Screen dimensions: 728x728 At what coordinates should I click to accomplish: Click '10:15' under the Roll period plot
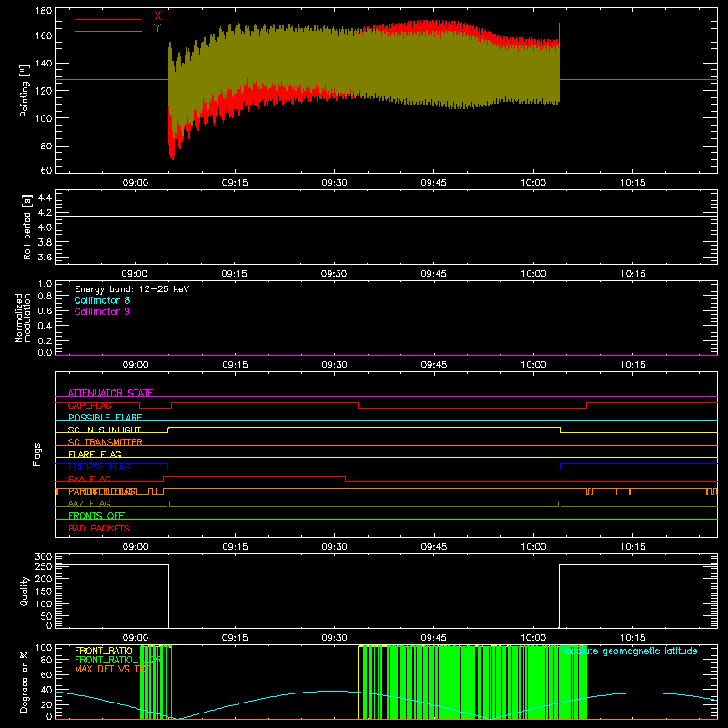[633, 274]
